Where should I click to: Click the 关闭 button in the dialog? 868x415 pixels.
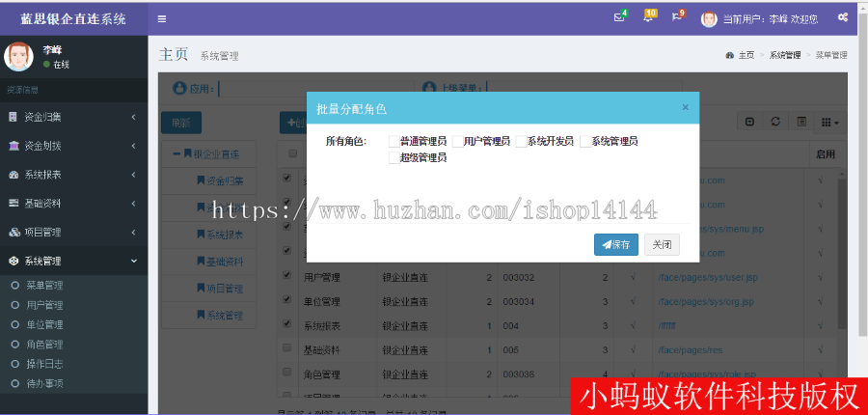click(x=662, y=244)
